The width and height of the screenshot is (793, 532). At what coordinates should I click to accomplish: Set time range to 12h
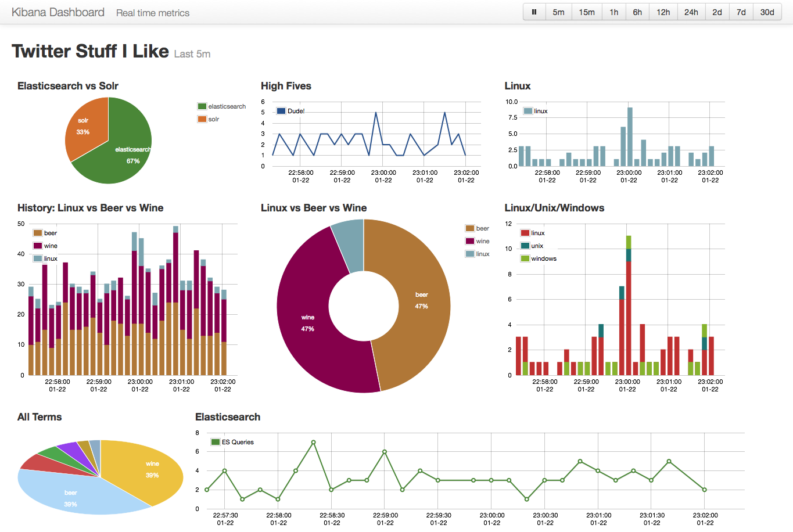coord(663,12)
